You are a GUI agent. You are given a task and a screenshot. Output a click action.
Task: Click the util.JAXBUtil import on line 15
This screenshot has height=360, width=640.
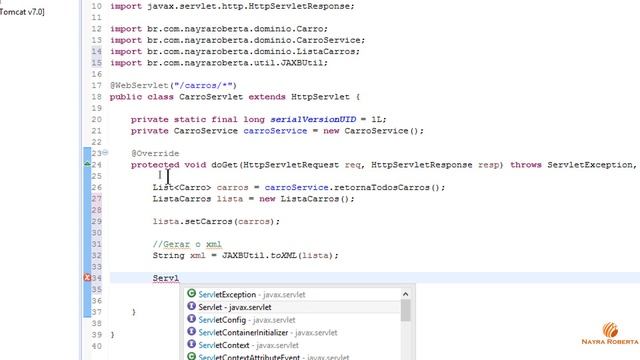219,63
